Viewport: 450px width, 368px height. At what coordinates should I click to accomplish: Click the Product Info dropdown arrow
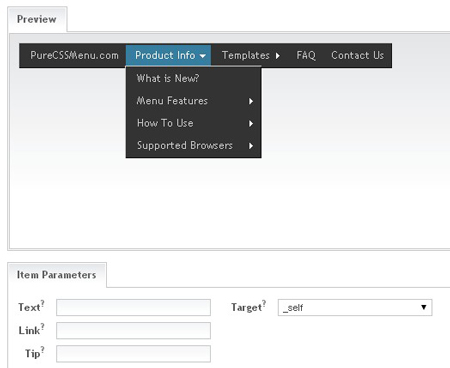(203, 56)
